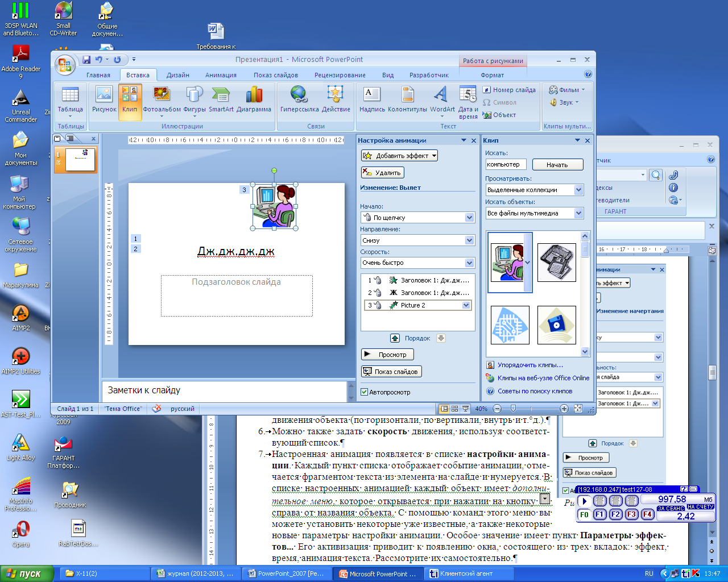
Task: Open Мой компьютер desktop icon
Action: [x=20, y=192]
